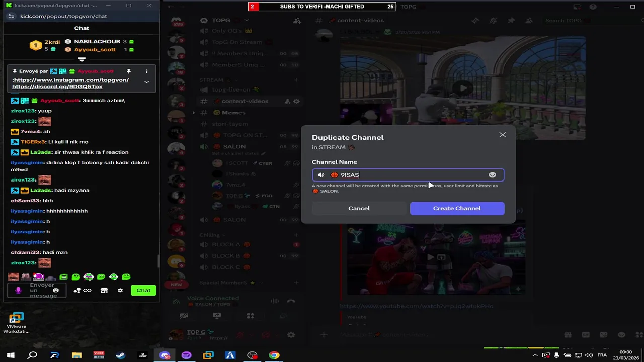644x362 pixels.
Task: Open File Explorer from taskbar
Action: click(x=76, y=355)
